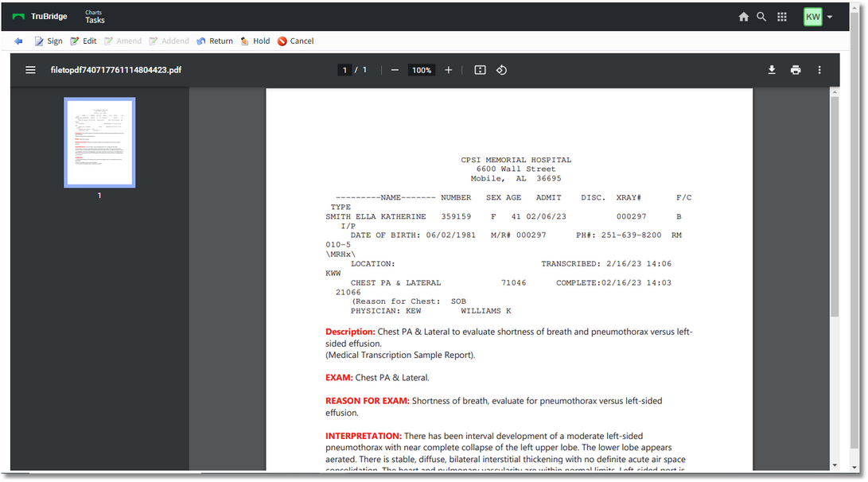The height and width of the screenshot is (482, 868).
Task: Click Edit in the action bar
Action: pos(83,41)
